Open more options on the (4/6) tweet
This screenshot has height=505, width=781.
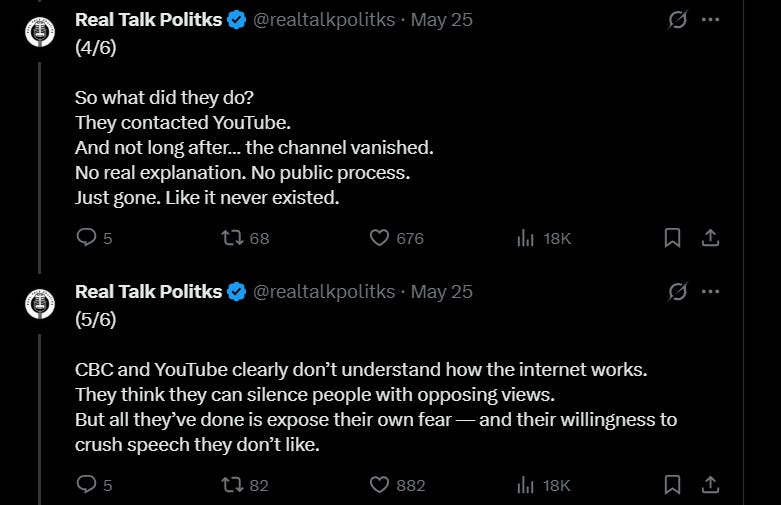pos(710,20)
